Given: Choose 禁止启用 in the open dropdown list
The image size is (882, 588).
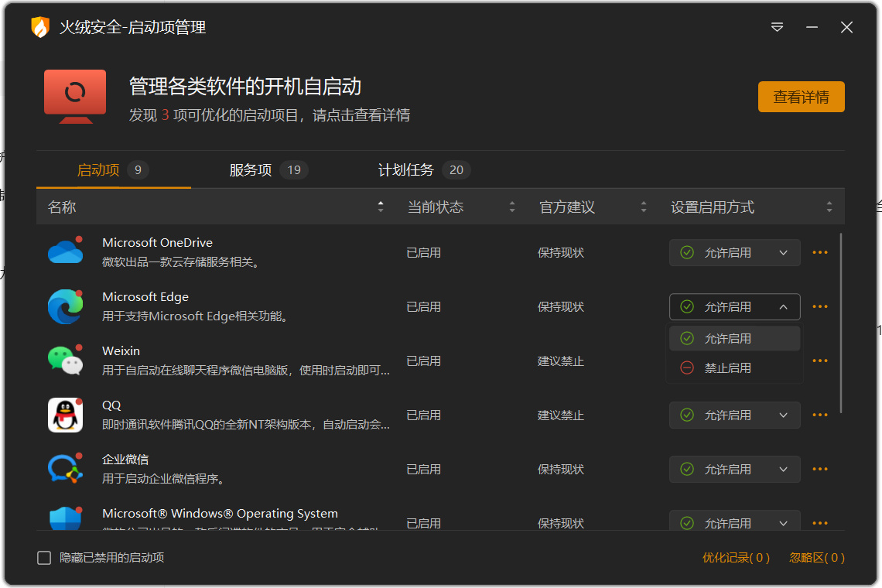Looking at the screenshot, I should [x=735, y=368].
